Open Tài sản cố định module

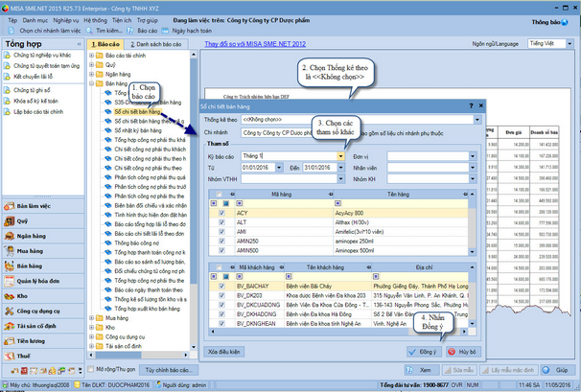coord(43,326)
